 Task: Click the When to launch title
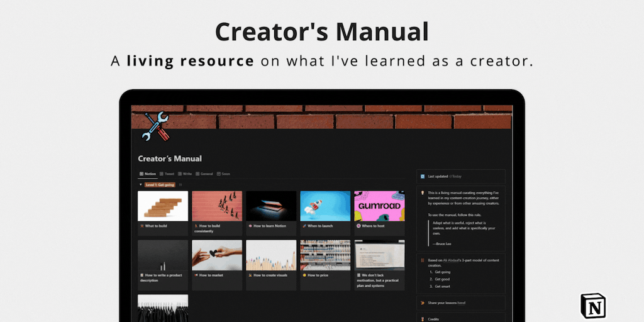320,226
